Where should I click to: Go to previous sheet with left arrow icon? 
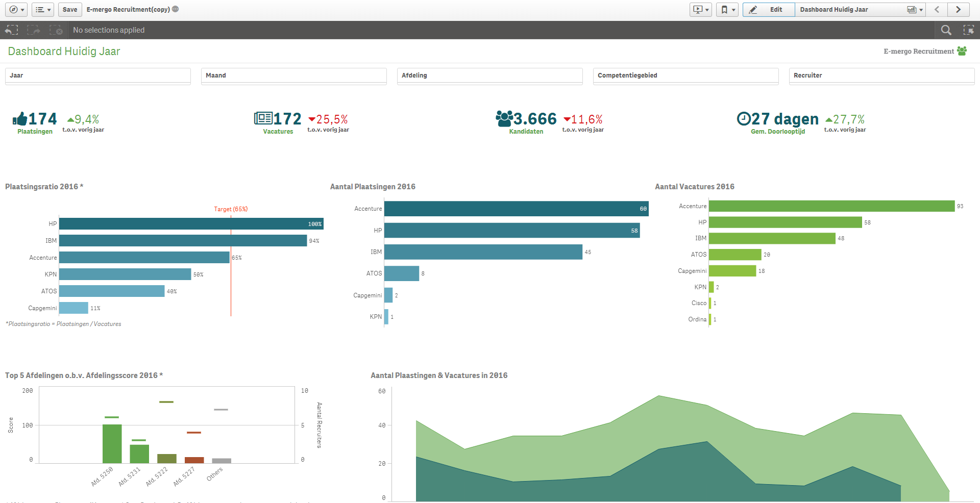click(x=937, y=9)
